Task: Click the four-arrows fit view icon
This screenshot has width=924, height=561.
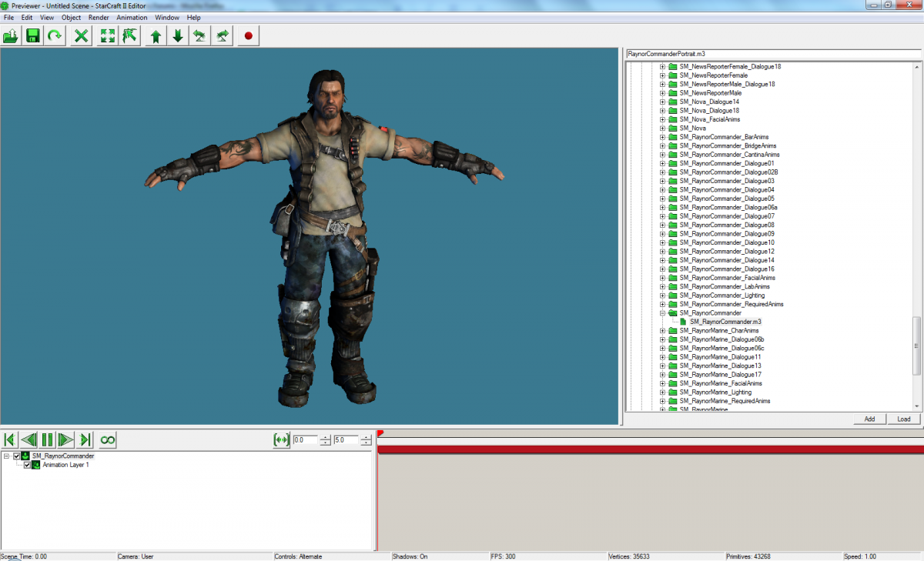Action: [107, 35]
